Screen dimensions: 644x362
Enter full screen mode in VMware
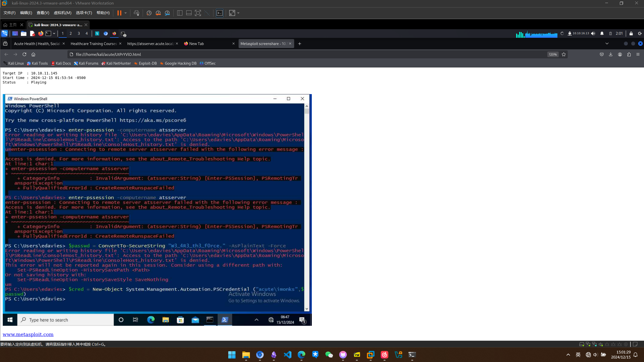pyautogui.click(x=198, y=13)
